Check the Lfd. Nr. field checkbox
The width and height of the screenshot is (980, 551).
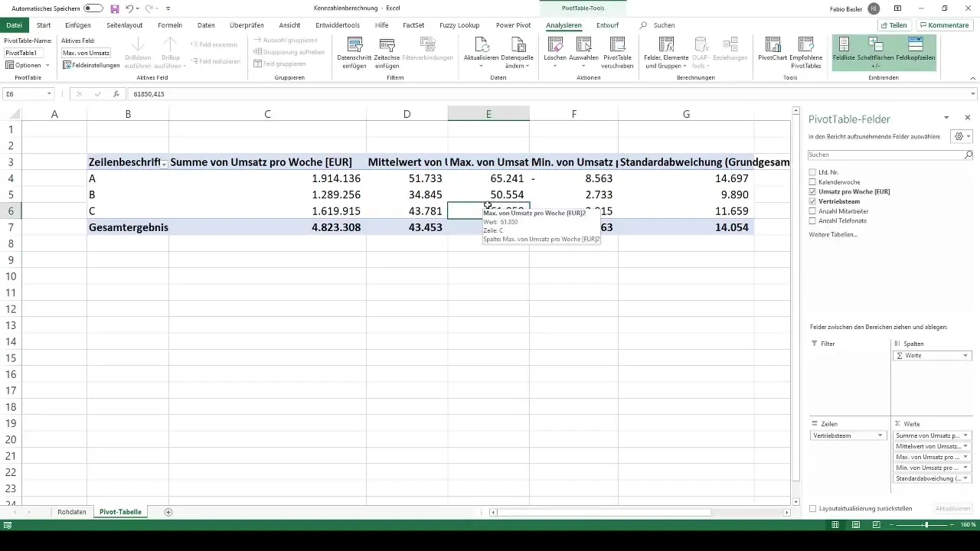pyautogui.click(x=812, y=172)
